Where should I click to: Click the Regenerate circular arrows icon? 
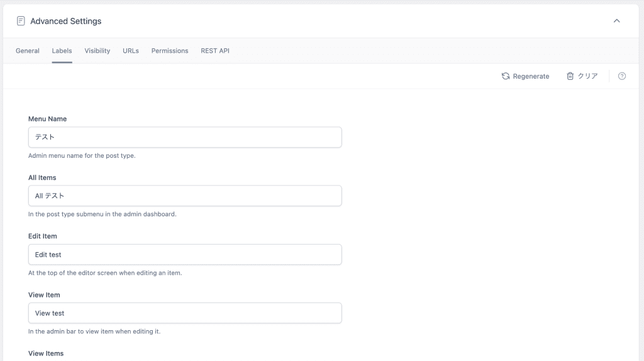506,76
